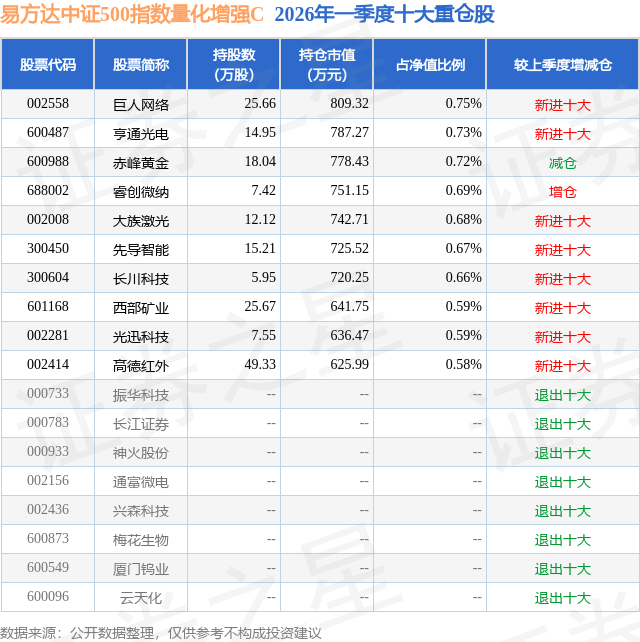This screenshot has height=642, width=640.
Task: Select stock code 000933
Action: (48, 452)
